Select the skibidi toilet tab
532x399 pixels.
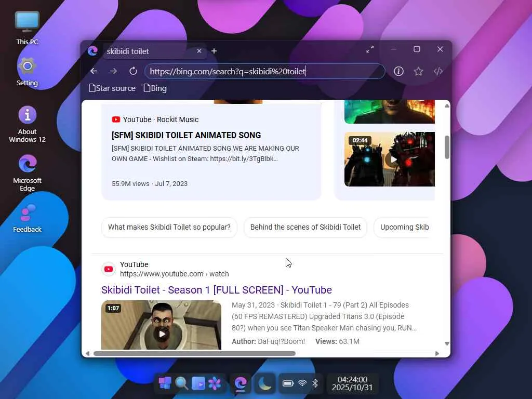pyautogui.click(x=154, y=51)
